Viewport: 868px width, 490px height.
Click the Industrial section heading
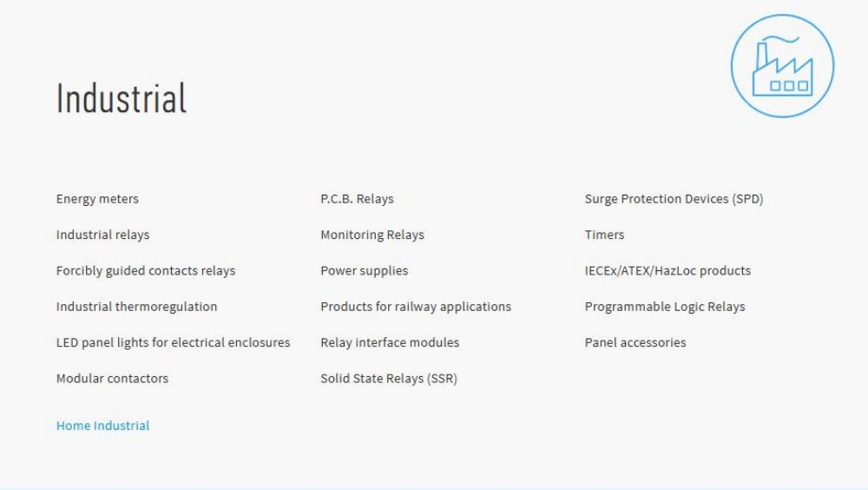pos(122,98)
